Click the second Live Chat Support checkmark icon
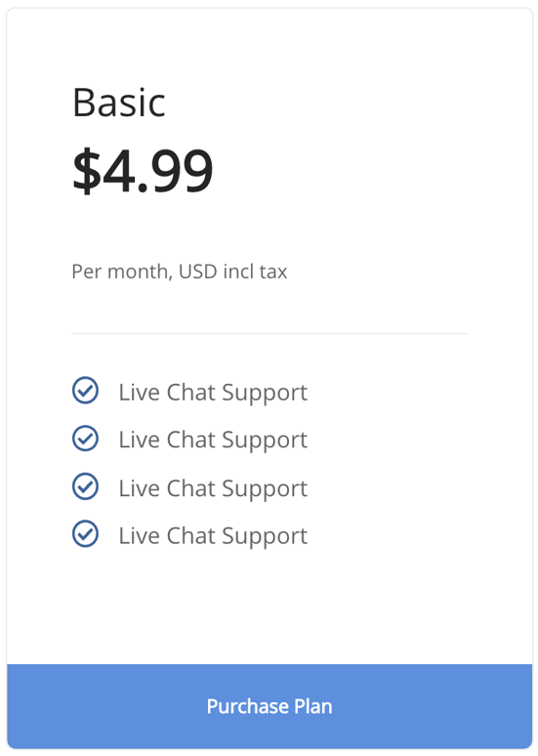538x756 pixels. [x=85, y=439]
